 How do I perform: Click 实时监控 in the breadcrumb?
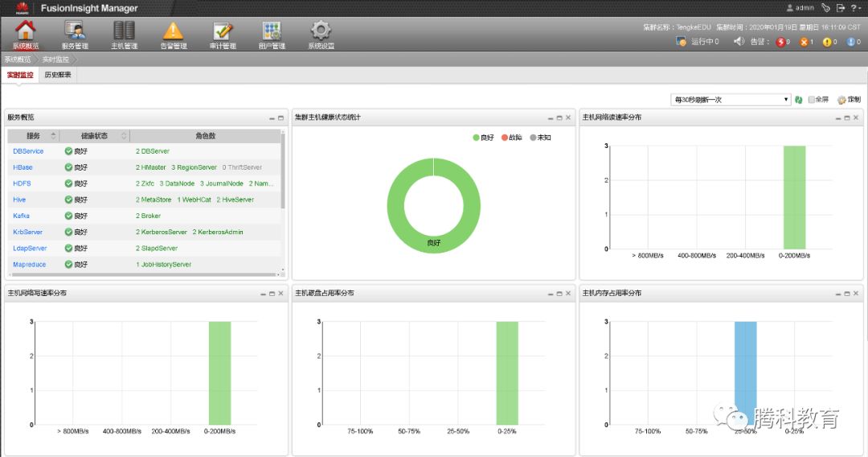click(x=55, y=60)
